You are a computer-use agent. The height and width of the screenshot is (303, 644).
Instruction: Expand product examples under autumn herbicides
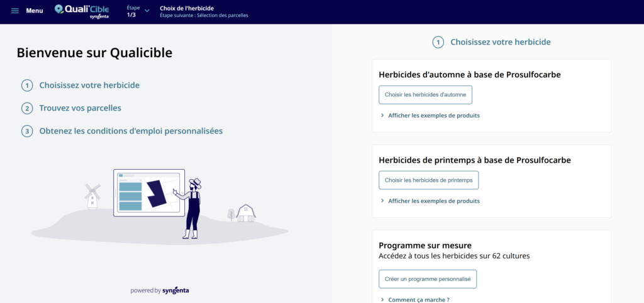[x=430, y=116]
